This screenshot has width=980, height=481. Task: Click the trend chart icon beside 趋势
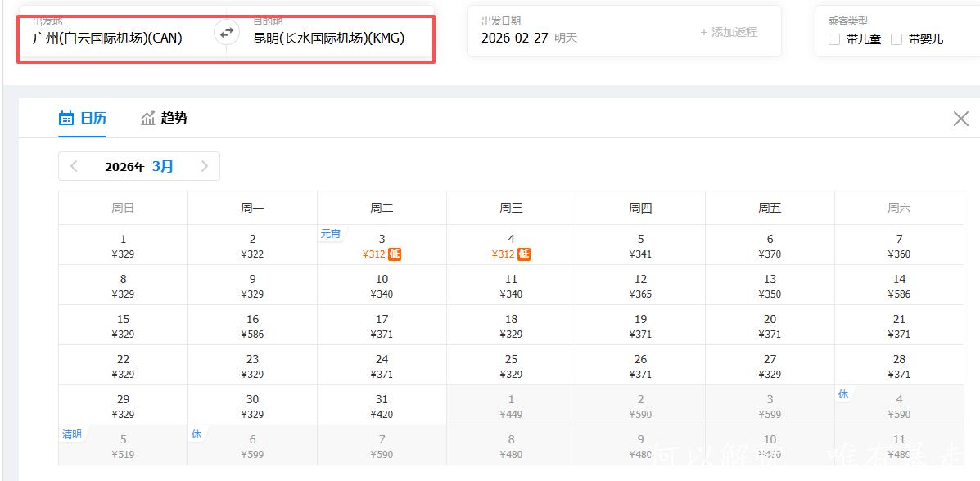pos(148,119)
